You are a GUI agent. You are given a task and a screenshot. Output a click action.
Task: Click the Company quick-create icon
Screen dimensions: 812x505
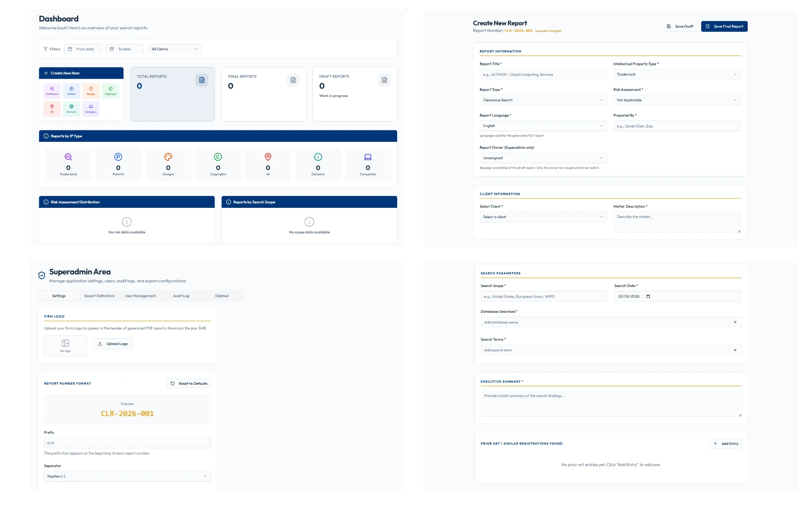click(x=91, y=109)
